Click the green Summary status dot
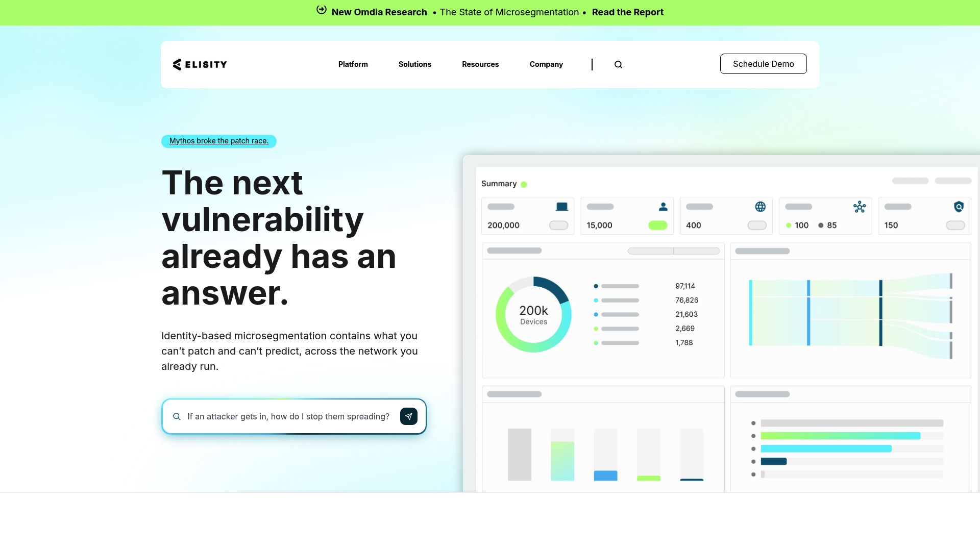This screenshot has width=980, height=551. [x=524, y=184]
